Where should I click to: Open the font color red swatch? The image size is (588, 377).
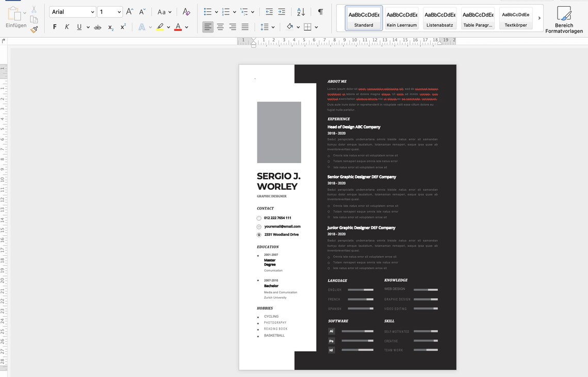coord(178,27)
